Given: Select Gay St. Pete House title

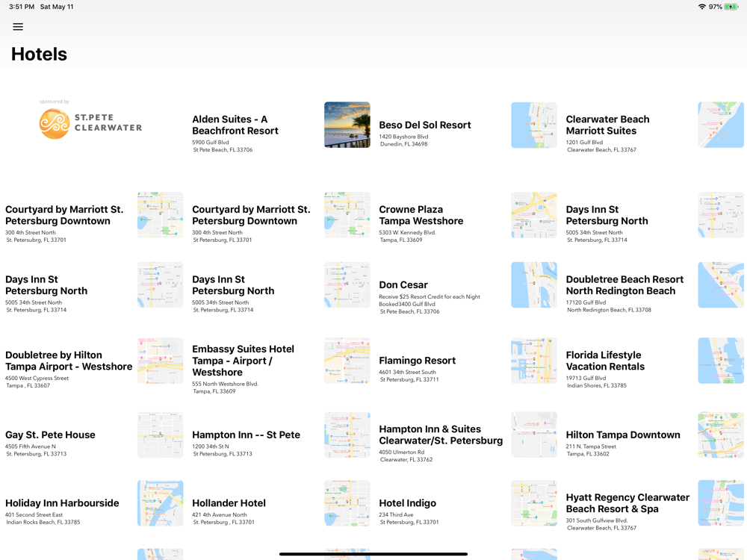Looking at the screenshot, I should pyautogui.click(x=50, y=435).
